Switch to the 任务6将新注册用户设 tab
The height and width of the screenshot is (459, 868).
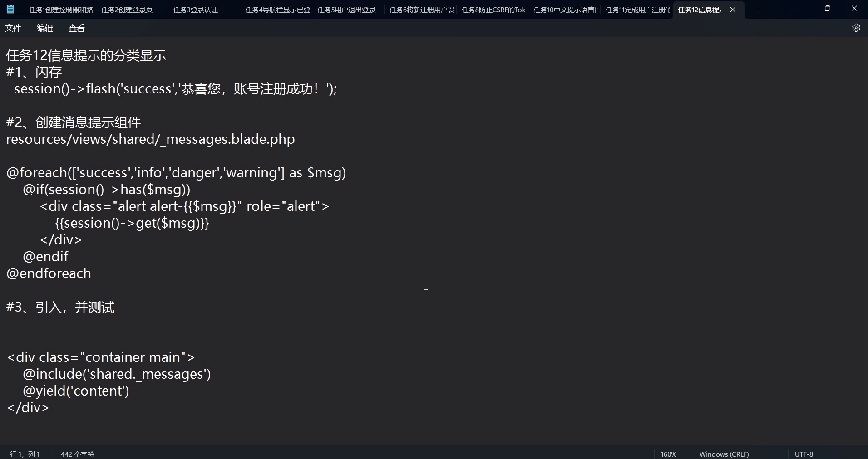point(420,10)
